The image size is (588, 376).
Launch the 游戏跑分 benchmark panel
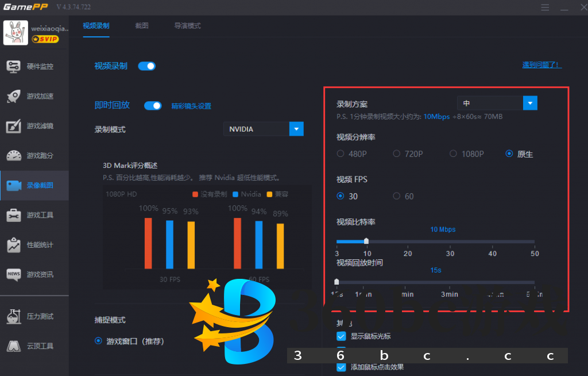(34, 156)
